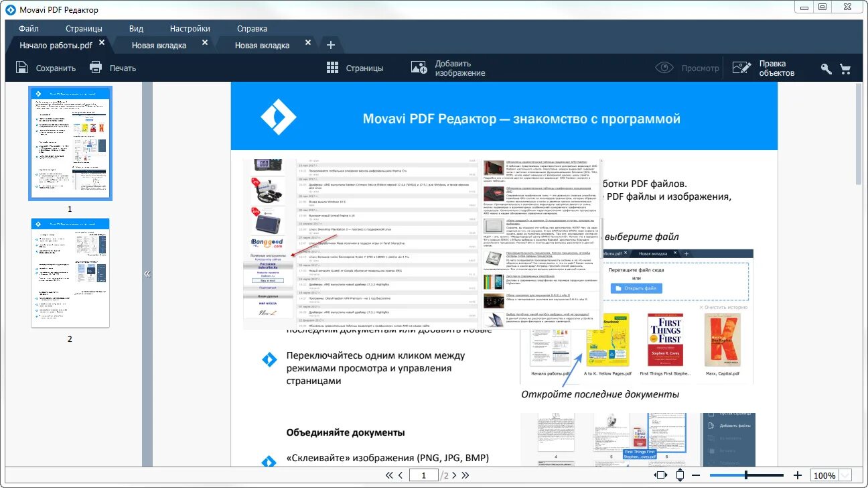Click the Movavi app icon in title bar
The width and height of the screenshot is (868, 488).
pyautogui.click(x=10, y=9)
